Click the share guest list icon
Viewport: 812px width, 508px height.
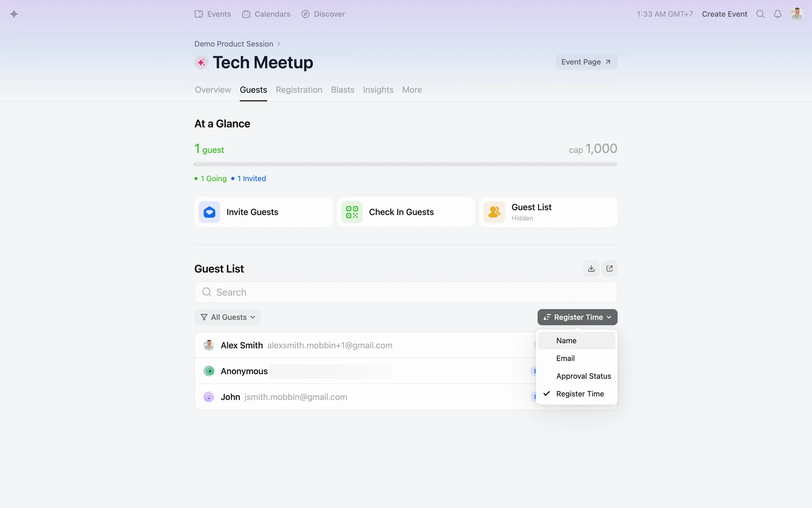coord(609,268)
